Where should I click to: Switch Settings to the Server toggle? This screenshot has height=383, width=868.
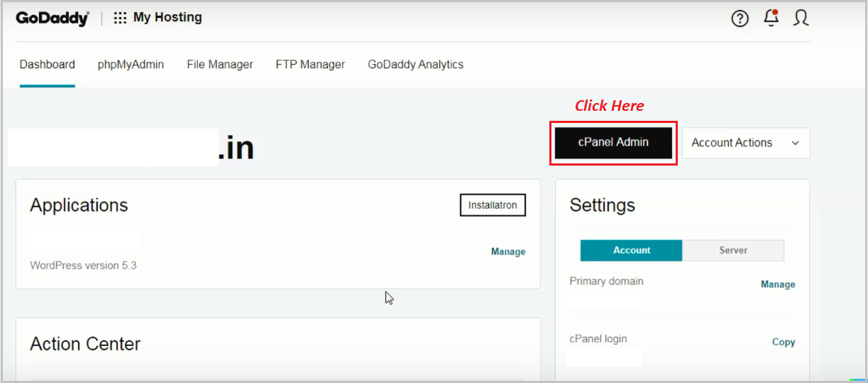[x=733, y=250]
